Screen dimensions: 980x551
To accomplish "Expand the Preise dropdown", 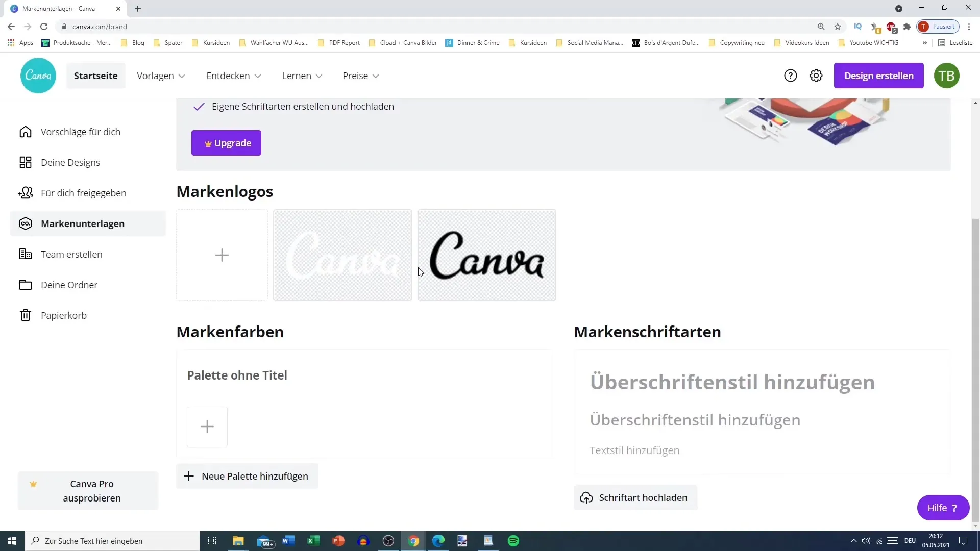I will tap(361, 76).
